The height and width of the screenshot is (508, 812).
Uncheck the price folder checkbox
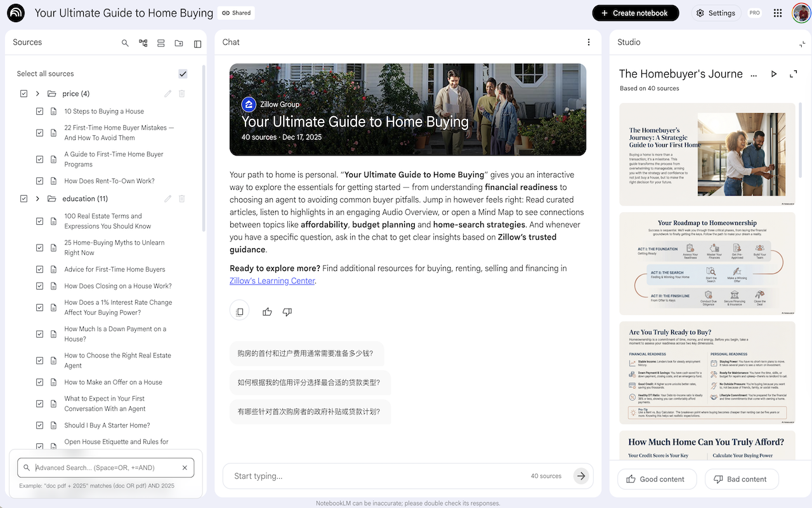click(23, 93)
